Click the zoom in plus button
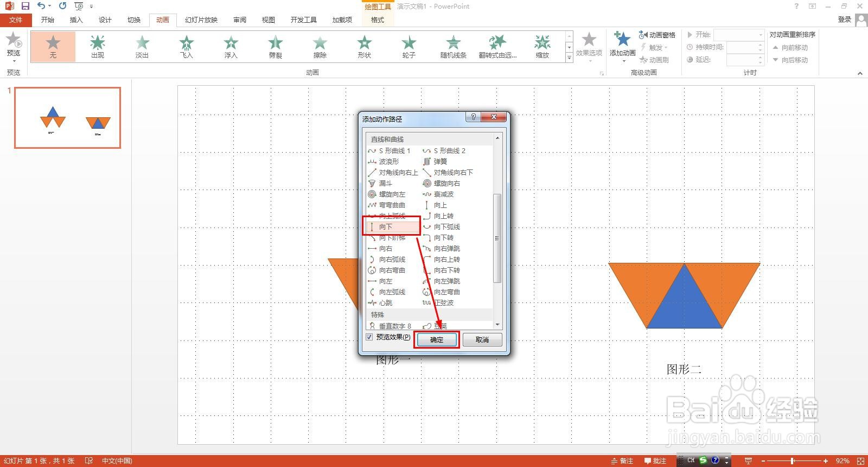Viewport: 868px width, 467px height. pyautogui.click(x=825, y=461)
